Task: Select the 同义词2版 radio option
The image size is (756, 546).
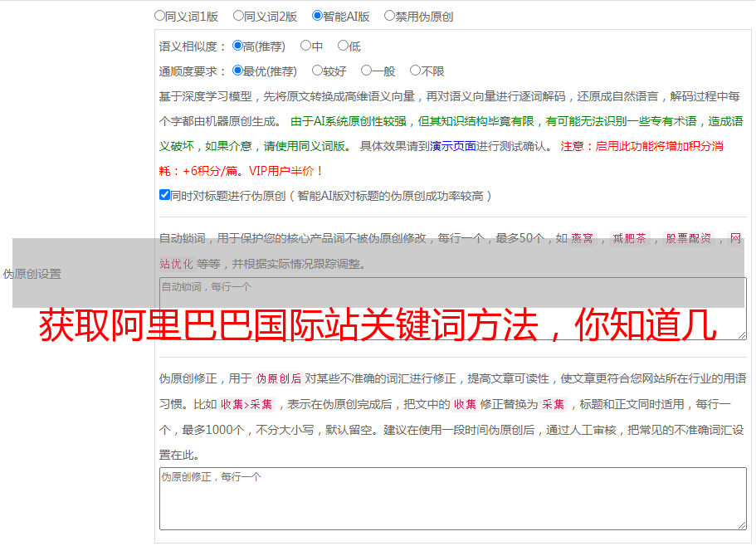Action: (238, 16)
